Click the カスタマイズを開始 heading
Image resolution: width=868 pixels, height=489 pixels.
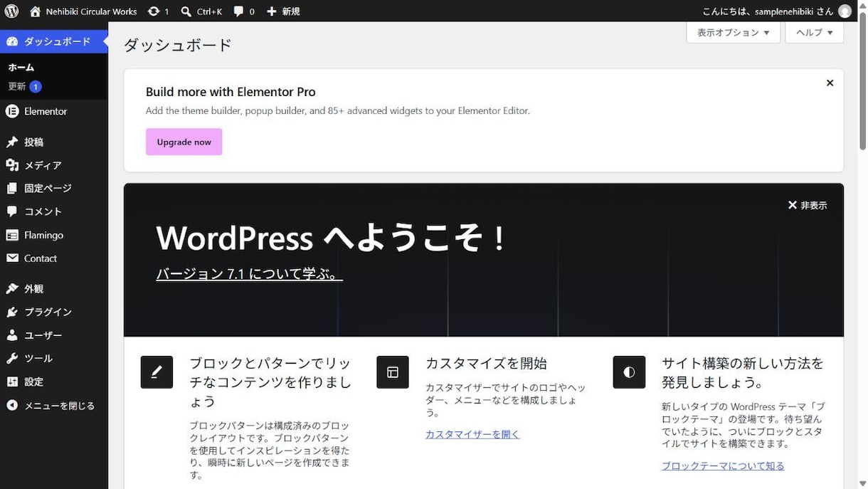486,363
